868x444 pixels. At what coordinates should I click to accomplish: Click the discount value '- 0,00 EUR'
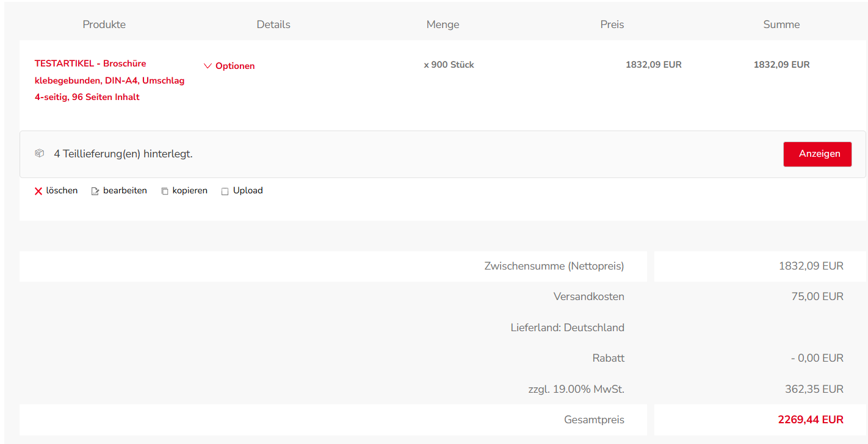[x=817, y=359]
